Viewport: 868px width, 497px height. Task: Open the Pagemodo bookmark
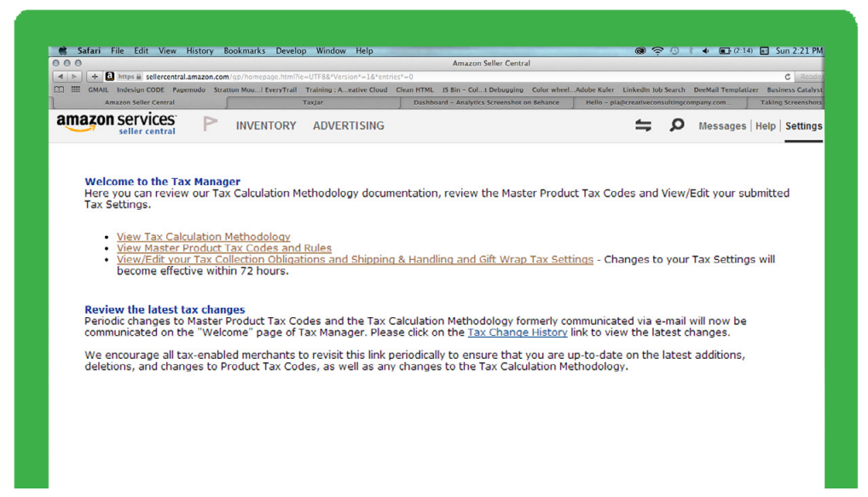[x=188, y=90]
